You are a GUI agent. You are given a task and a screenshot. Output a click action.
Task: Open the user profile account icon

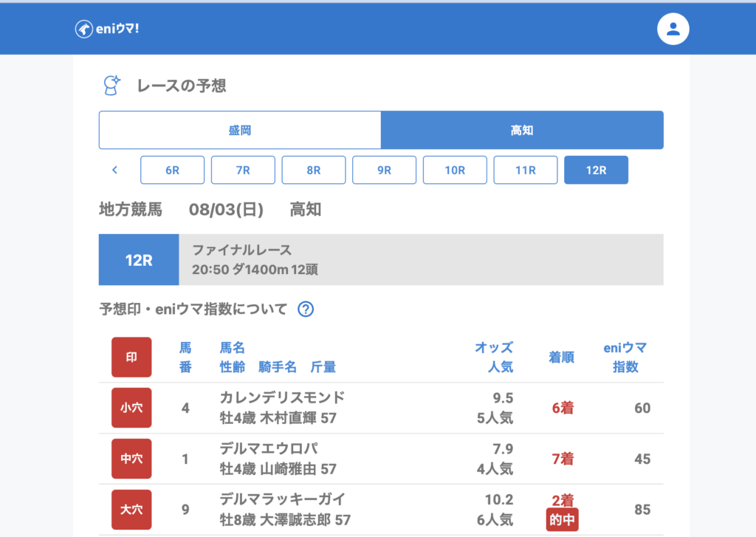(673, 29)
